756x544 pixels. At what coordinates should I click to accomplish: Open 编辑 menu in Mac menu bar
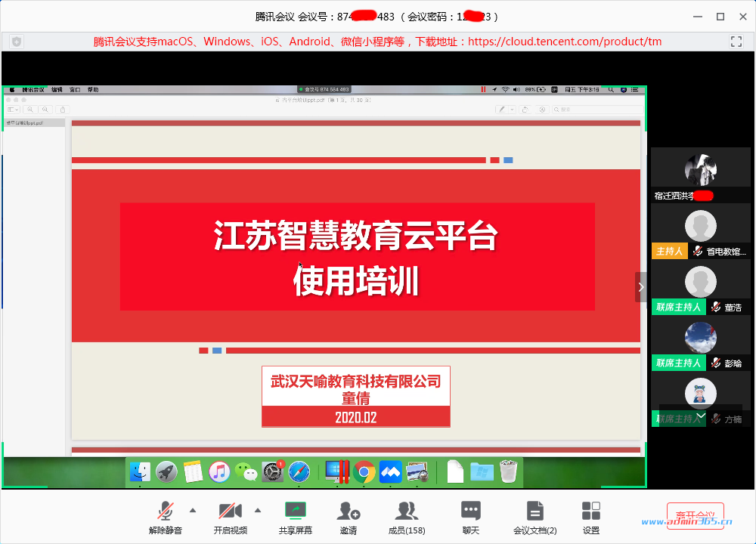point(57,90)
